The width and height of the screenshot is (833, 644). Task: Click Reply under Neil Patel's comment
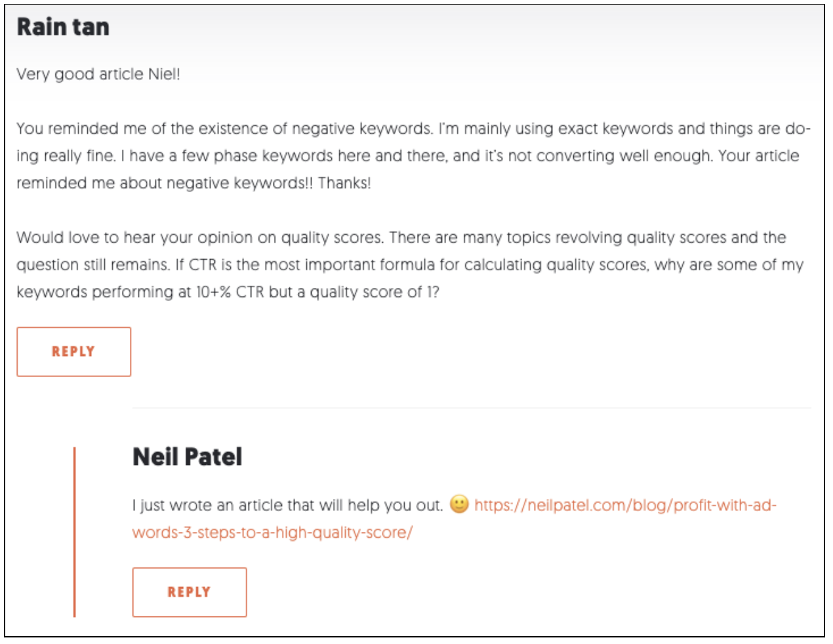190,592
